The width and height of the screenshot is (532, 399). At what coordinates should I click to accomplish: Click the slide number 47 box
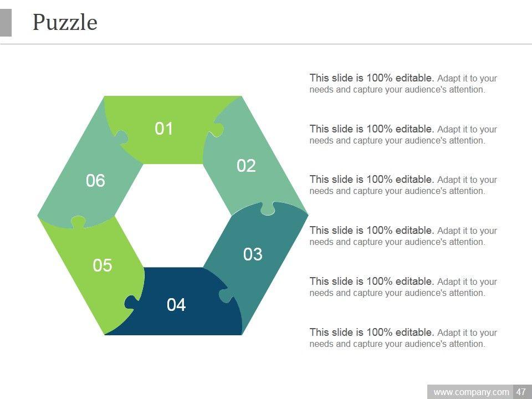(521, 392)
